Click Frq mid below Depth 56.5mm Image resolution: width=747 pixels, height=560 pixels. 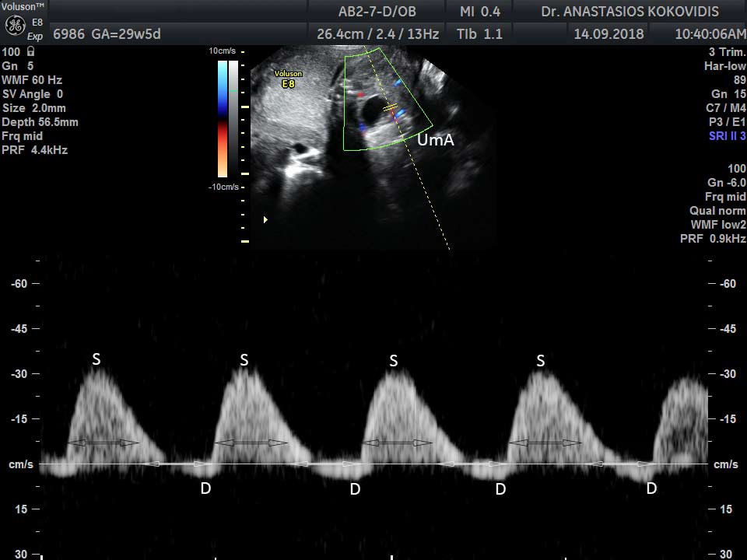tap(22, 136)
